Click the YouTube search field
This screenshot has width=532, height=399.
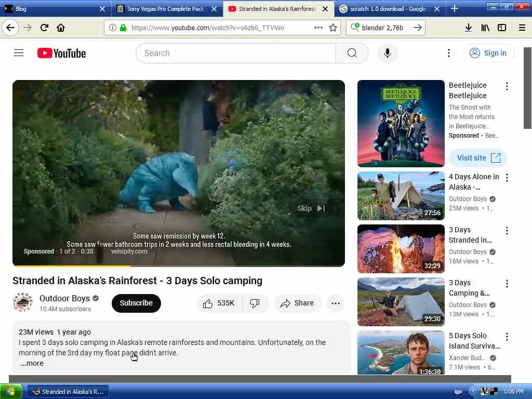click(x=236, y=53)
